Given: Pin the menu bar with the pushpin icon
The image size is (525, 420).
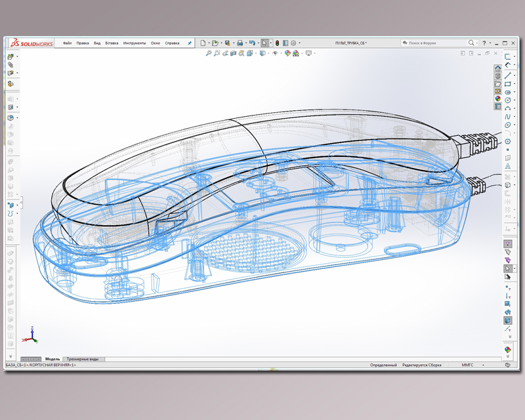Looking at the screenshot, I should [190, 43].
